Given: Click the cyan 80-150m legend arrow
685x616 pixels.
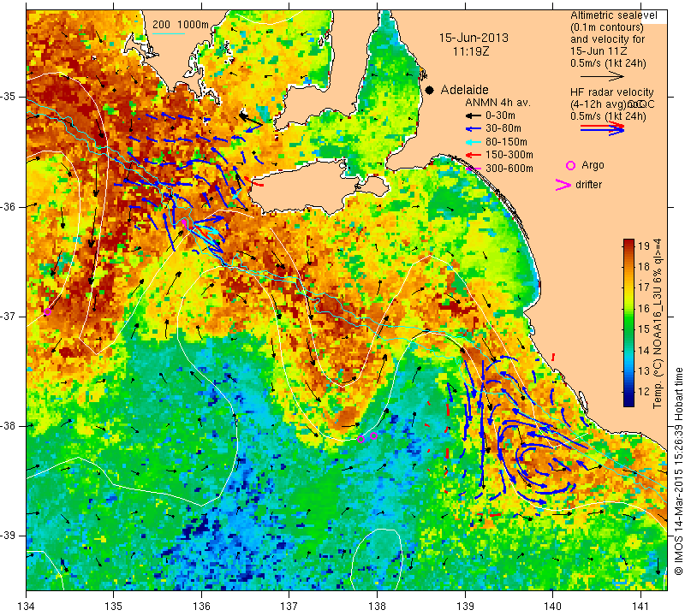Looking at the screenshot, I should click(473, 142).
